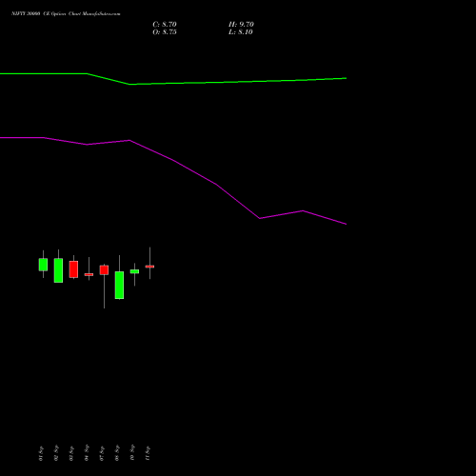Viewport: 476px width, 476px height.
Task: Select the 04 Sep small red candlestick
Action: click(x=89, y=274)
